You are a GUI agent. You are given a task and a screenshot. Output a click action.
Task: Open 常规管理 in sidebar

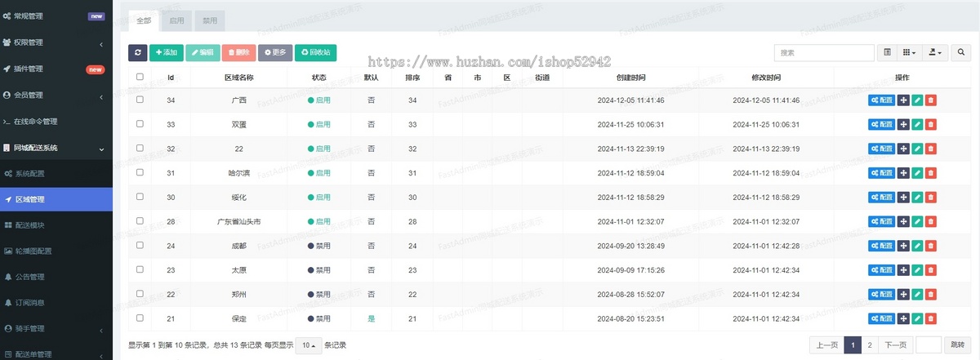56,16
